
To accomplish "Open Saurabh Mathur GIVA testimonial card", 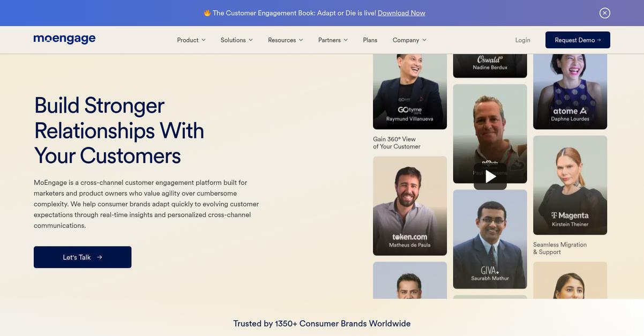I will pos(490,239).
